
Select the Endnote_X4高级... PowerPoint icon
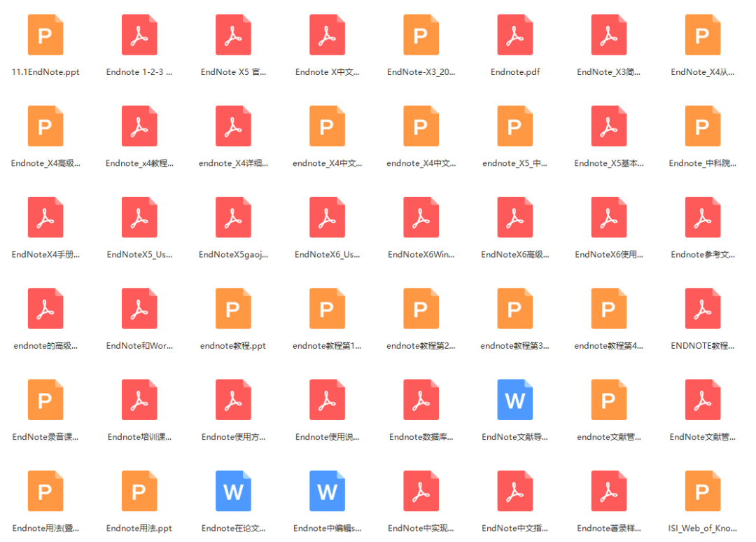point(45,126)
